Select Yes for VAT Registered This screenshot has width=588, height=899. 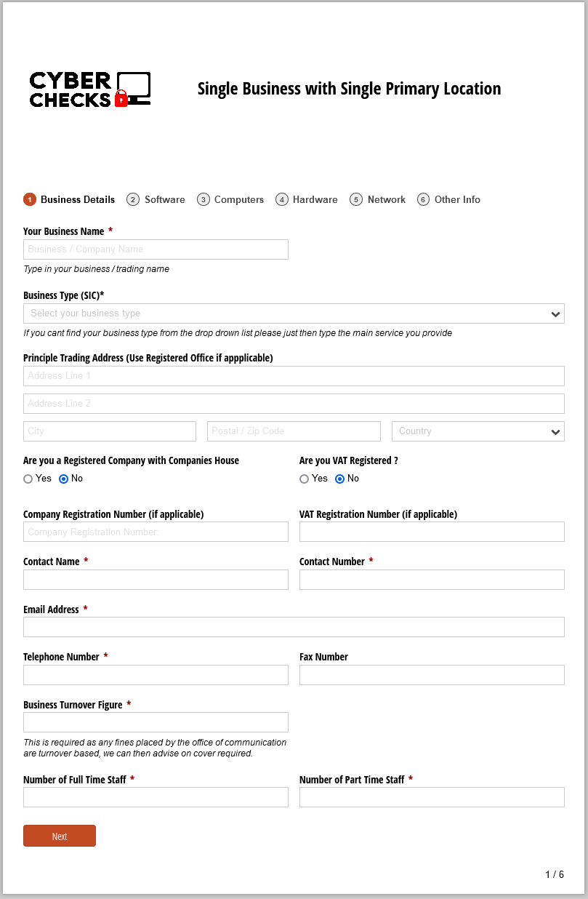(x=305, y=479)
